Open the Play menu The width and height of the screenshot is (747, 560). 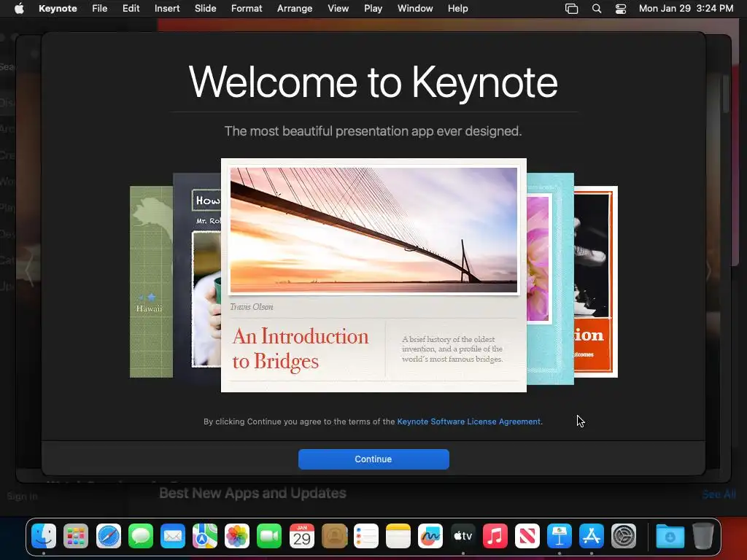373,9
